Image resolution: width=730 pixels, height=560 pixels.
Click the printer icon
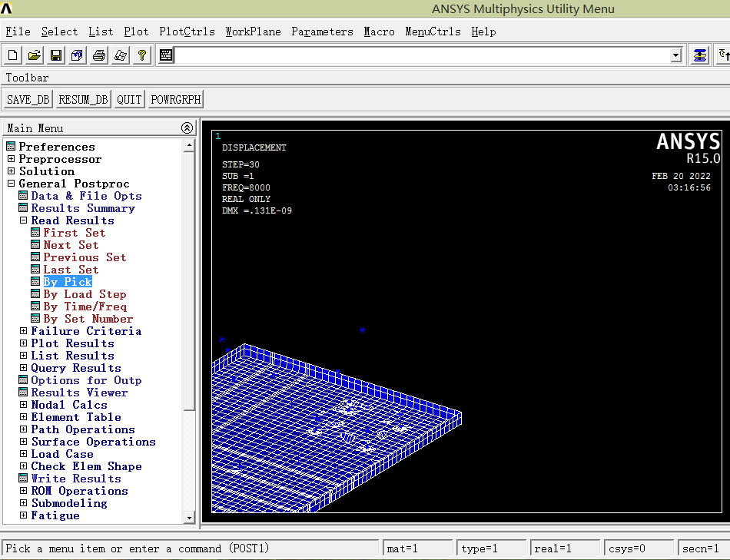coord(98,55)
